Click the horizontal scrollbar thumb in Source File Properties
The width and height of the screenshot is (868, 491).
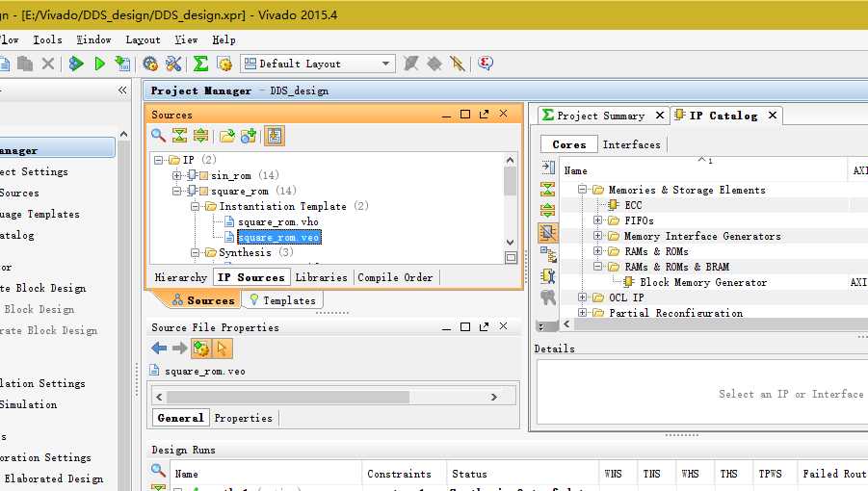click(288, 397)
